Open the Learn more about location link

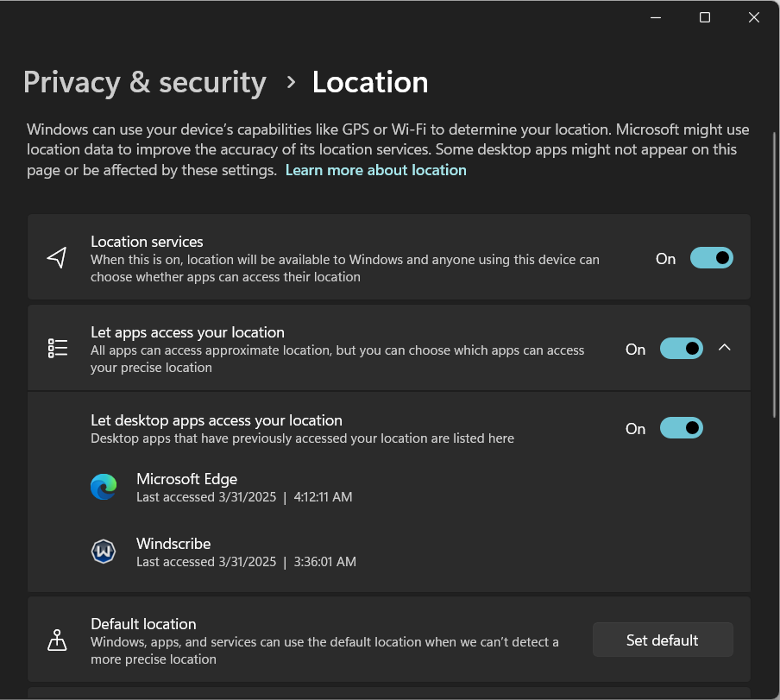pyautogui.click(x=375, y=170)
